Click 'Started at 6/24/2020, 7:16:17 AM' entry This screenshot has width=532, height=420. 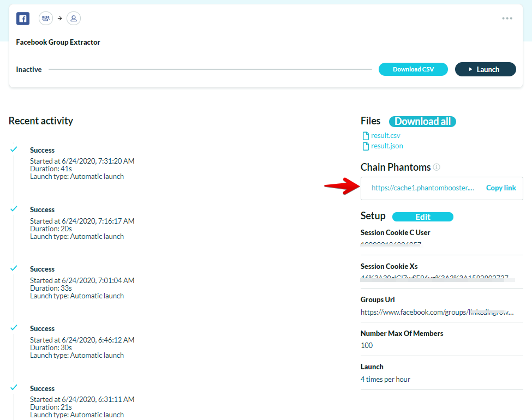82,221
